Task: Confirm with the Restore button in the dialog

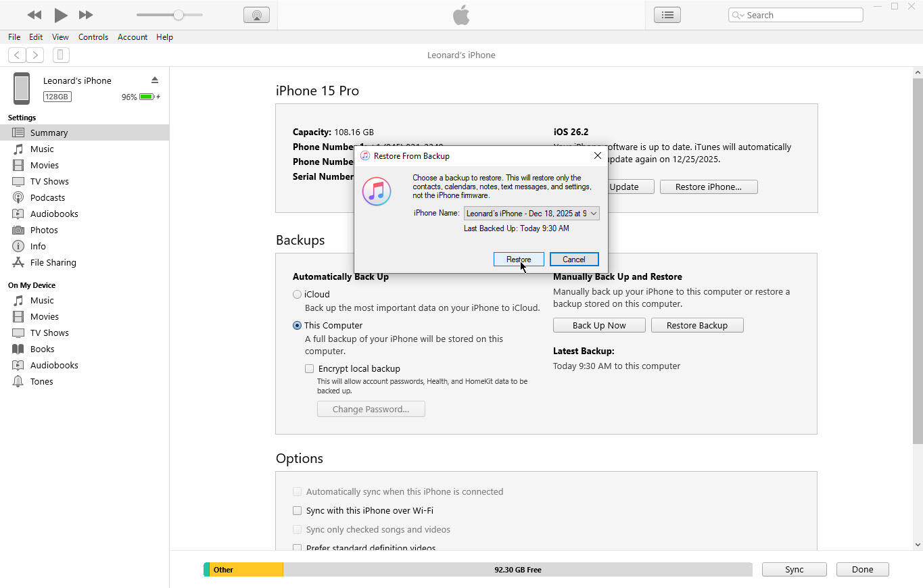Action: coord(519,260)
